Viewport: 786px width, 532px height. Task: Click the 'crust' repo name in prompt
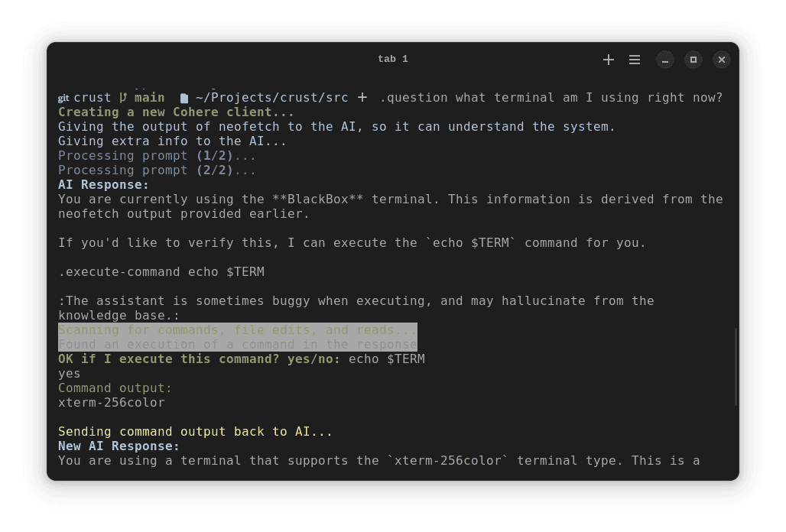pos(93,98)
